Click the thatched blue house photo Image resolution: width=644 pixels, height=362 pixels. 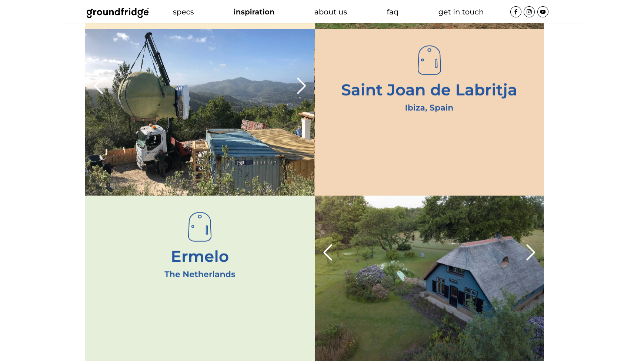tap(429, 278)
